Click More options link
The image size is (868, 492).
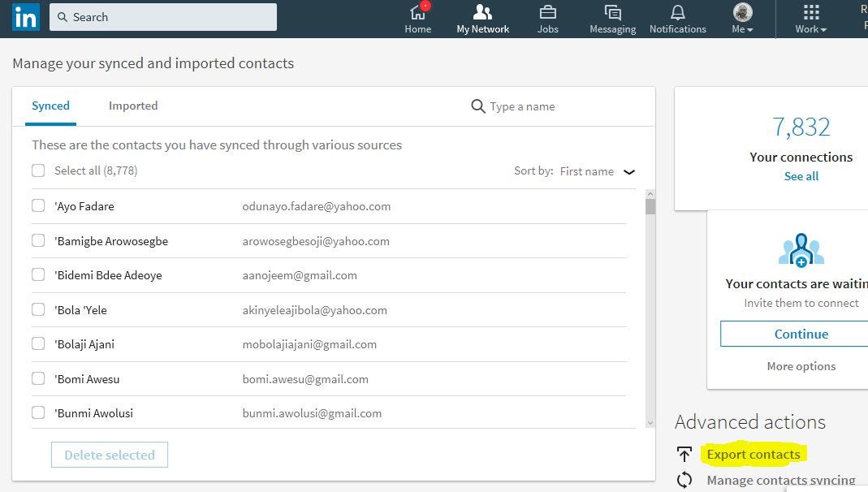pyautogui.click(x=801, y=366)
